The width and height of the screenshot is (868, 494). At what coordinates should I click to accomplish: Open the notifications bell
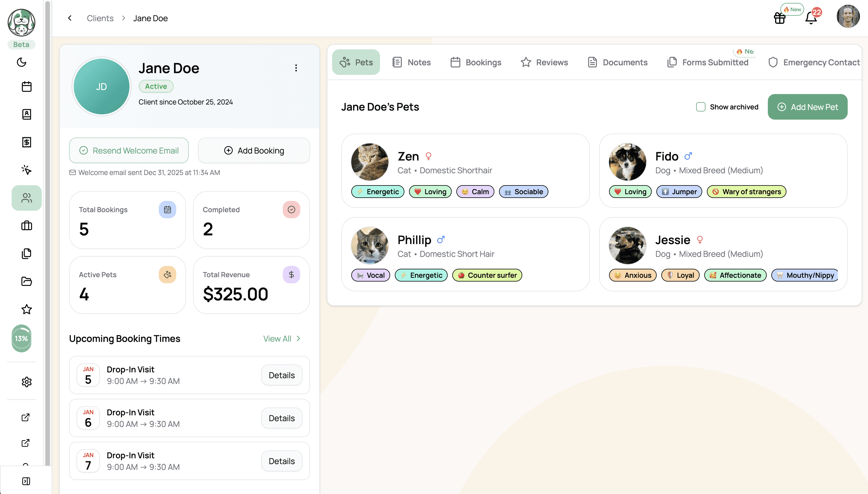click(x=811, y=18)
